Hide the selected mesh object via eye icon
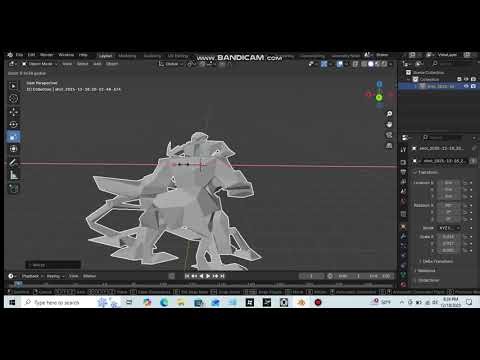480x360 pixels. click(466, 86)
